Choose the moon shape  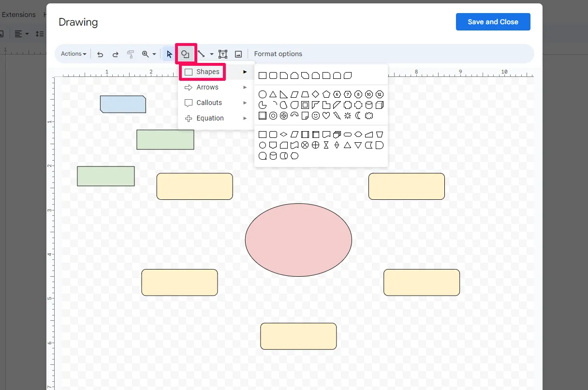coord(358,116)
